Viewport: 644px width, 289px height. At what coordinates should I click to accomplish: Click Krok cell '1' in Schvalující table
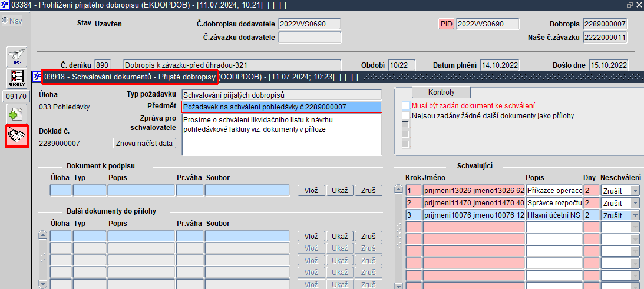point(413,191)
